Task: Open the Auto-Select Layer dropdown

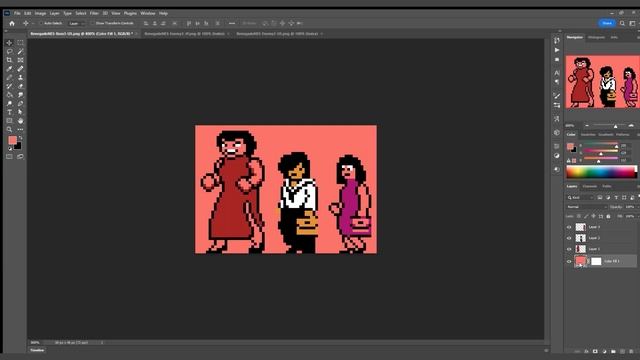Action: pyautogui.click(x=77, y=23)
